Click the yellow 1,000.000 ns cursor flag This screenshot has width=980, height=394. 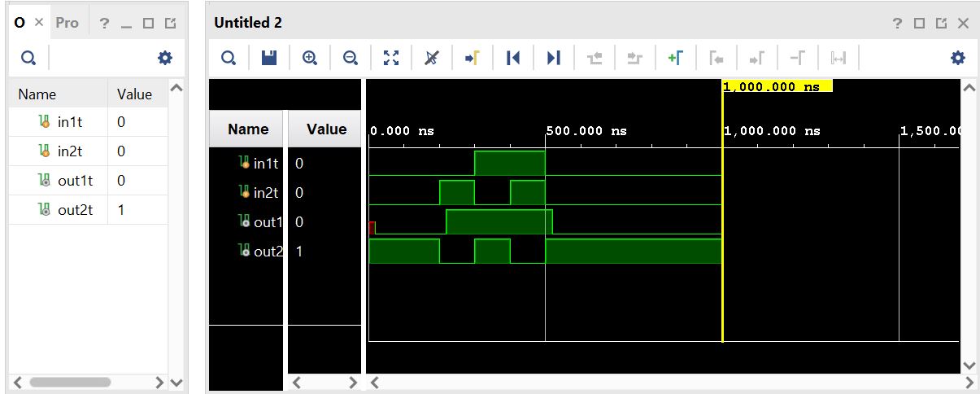pos(777,86)
